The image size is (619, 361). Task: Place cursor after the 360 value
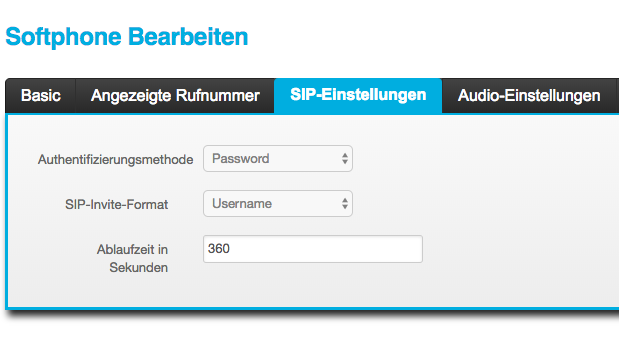230,249
